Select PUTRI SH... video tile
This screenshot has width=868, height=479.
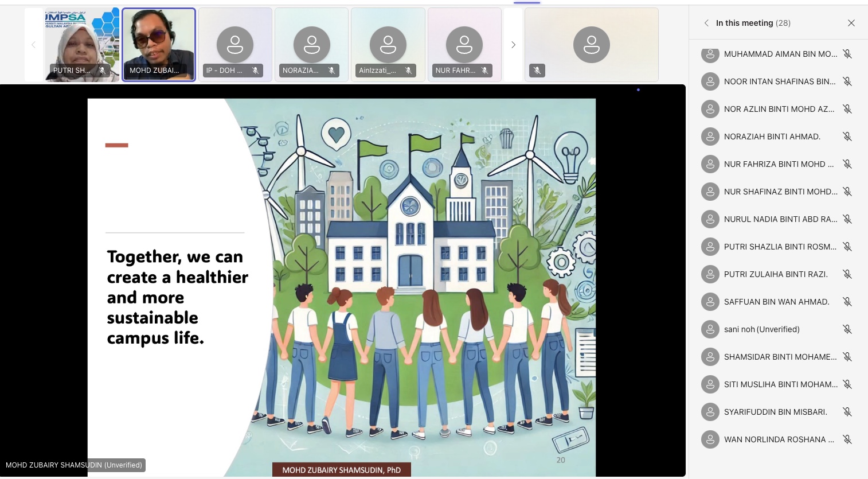[x=83, y=45]
